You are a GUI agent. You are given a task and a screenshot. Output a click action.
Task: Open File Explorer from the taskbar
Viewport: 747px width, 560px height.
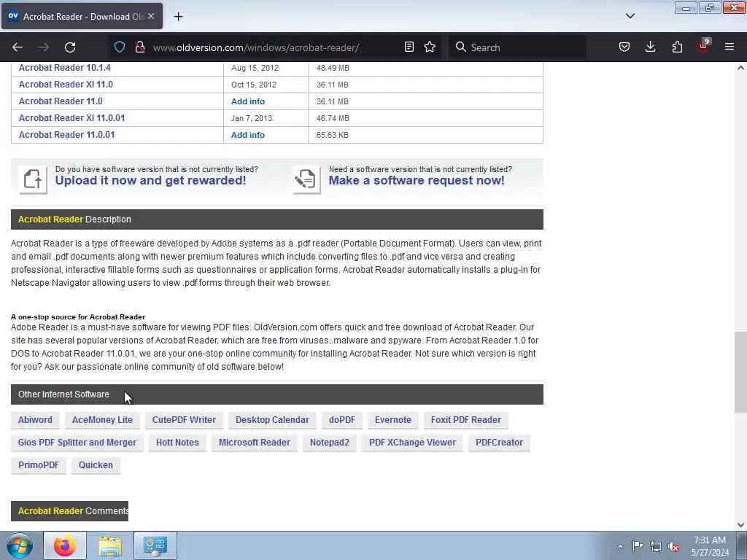111,545
